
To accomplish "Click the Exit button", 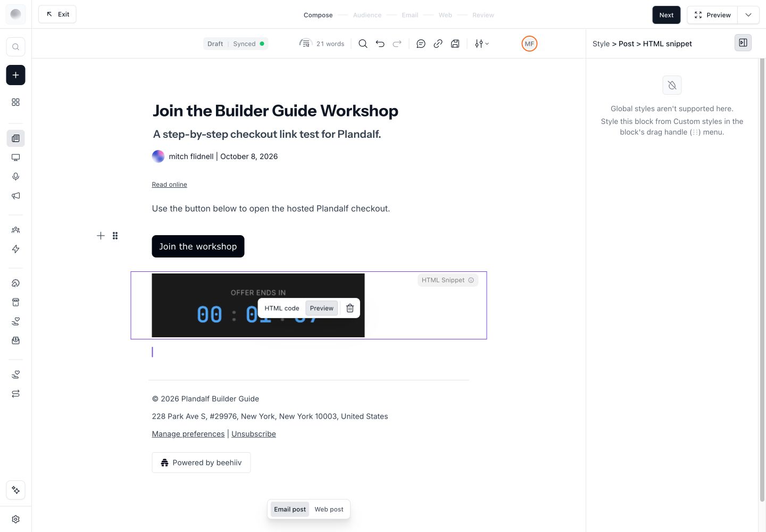I will coord(57,14).
